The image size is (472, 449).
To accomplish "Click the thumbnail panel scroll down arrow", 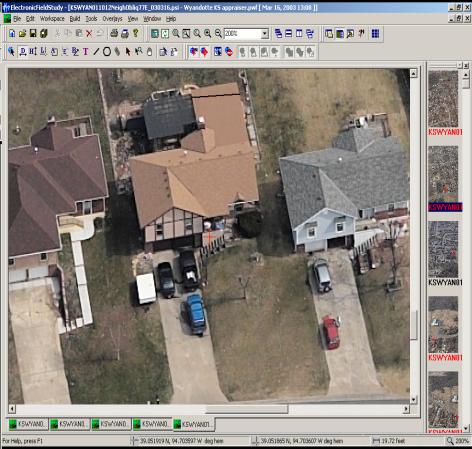I will (466, 428).
